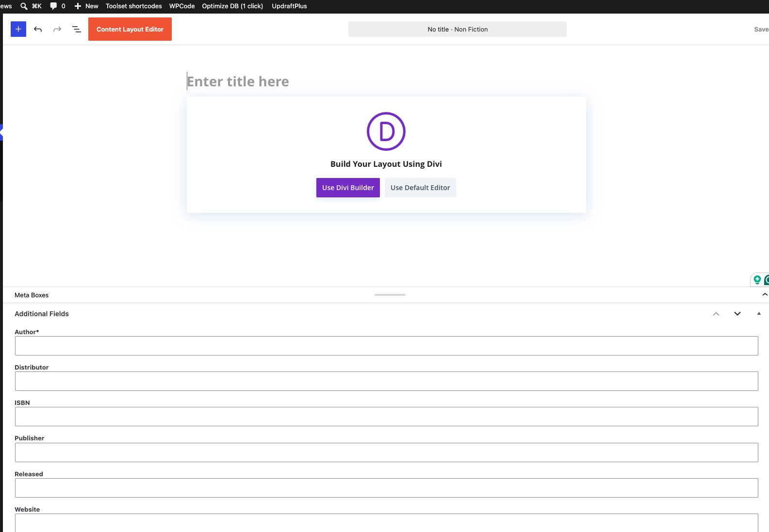Open the admin bar search icon

coord(24,6)
